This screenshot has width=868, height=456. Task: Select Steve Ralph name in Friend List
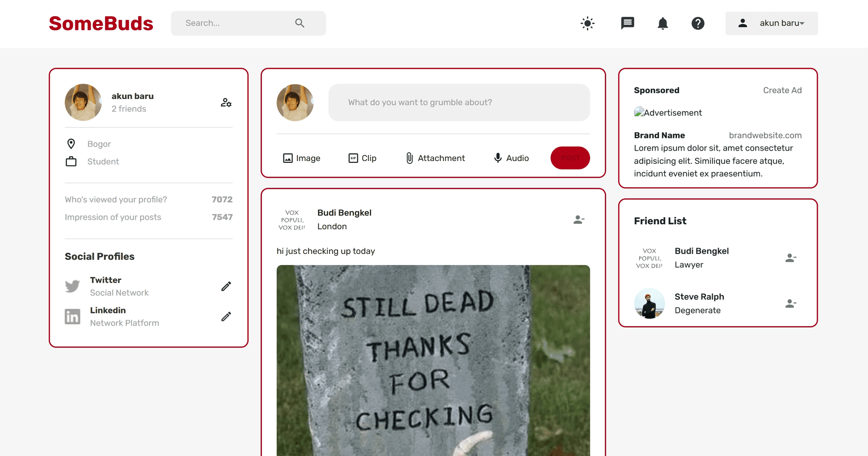699,297
